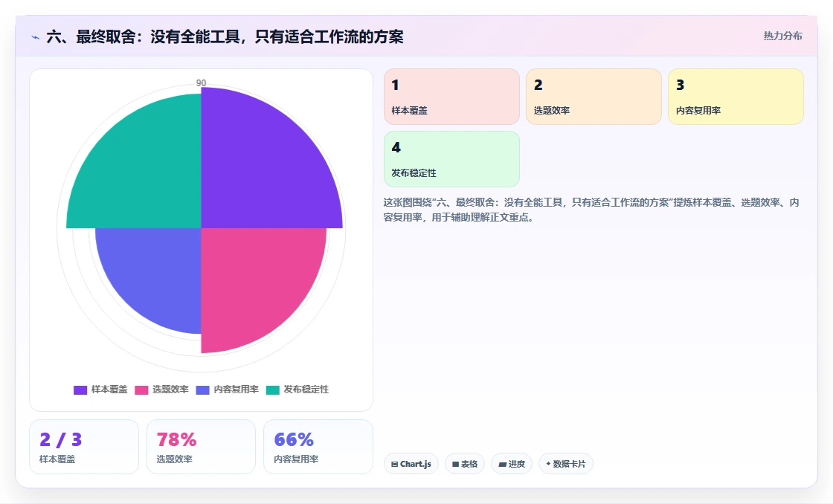Image resolution: width=833 pixels, height=504 pixels.
Task: Click the purple 样本覆盖 legend swatch
Action: point(80,390)
